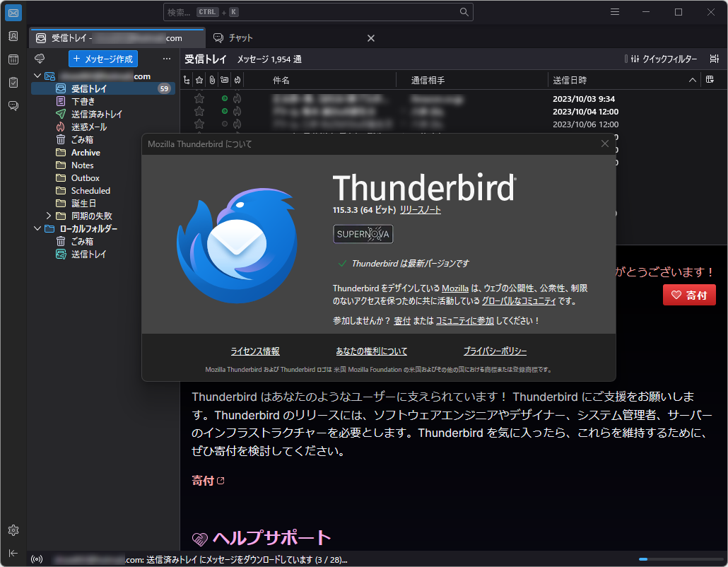728x567 pixels.
Task: Toggle the attachment column header
Action: click(212, 80)
